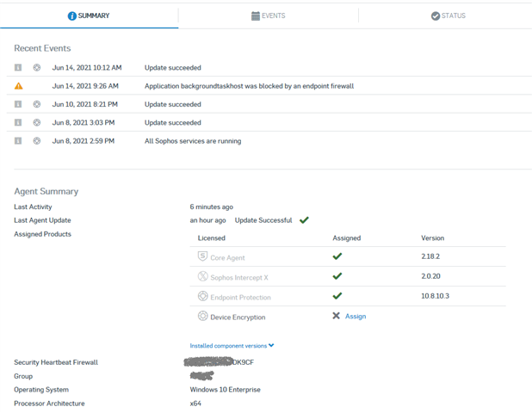Click Sophos icon for Jun 10 8:21 PM event

coord(37,104)
